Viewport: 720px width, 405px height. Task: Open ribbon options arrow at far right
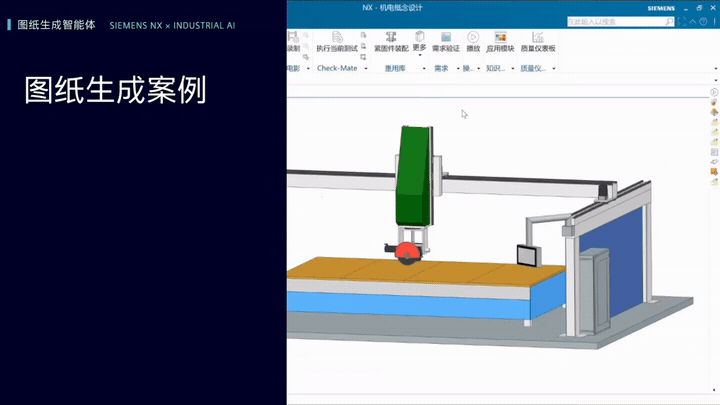[x=716, y=69]
